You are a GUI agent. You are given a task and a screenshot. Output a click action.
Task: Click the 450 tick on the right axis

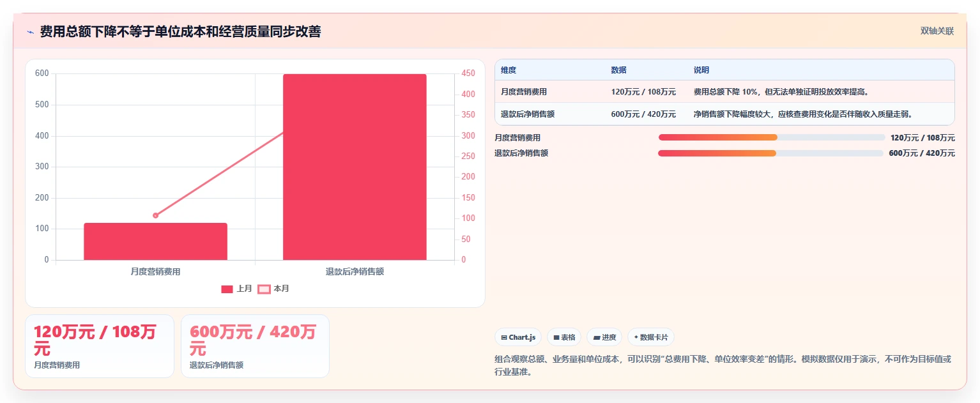pyautogui.click(x=468, y=73)
